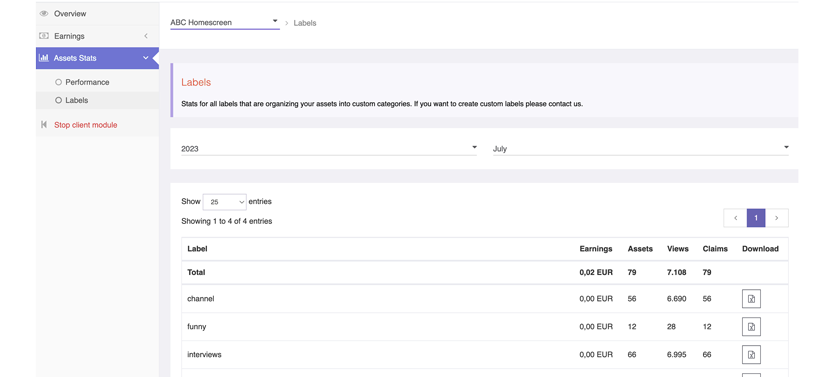
Task: Click the interviews label row name
Action: point(204,354)
